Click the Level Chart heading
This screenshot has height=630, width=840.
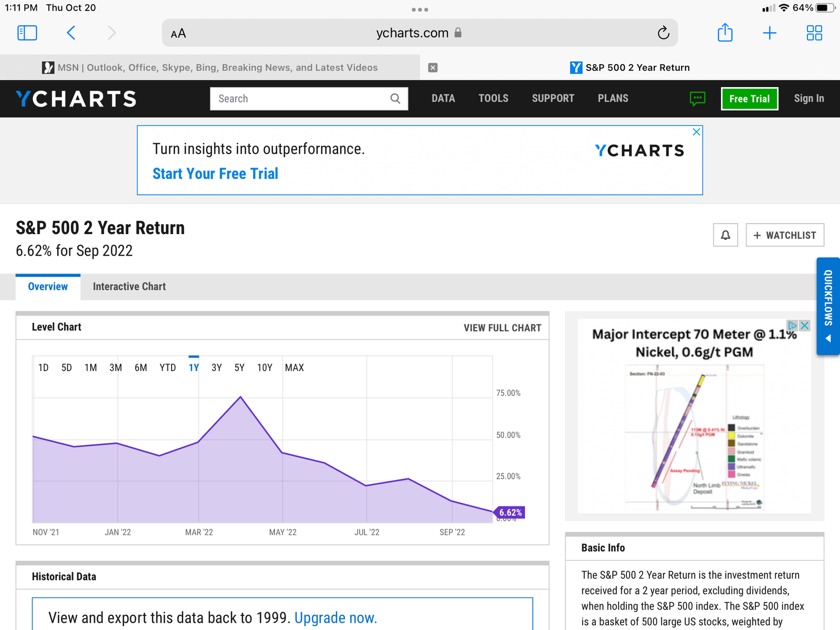pyautogui.click(x=57, y=327)
